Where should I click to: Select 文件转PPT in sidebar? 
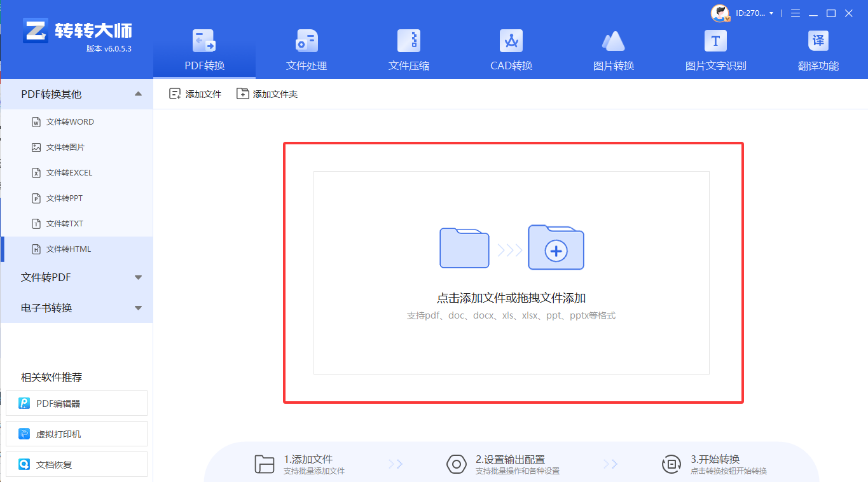coord(77,198)
